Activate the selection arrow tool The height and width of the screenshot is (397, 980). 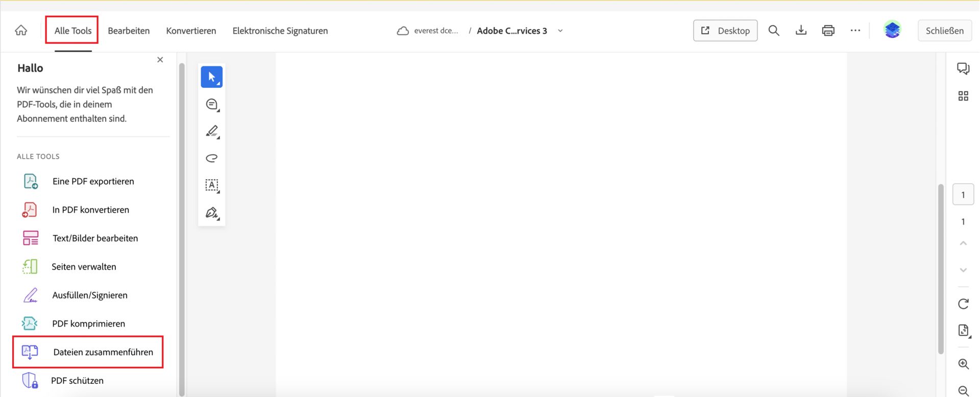pyautogui.click(x=212, y=77)
